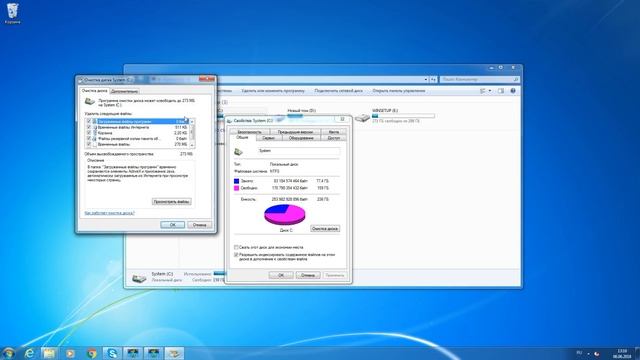Click Cancel (Отмена) in the Disk Cleanup dialog
Image resolution: width=640 pixels, height=360 pixels.
tap(200, 225)
